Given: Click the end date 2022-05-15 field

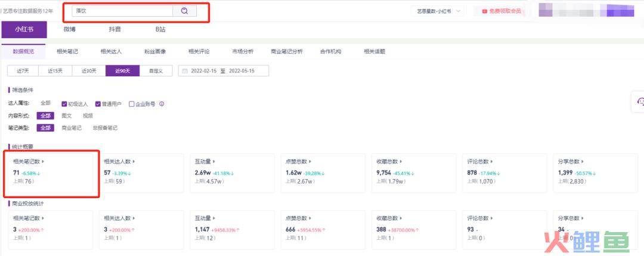Looking at the screenshot, I should 242,70.
